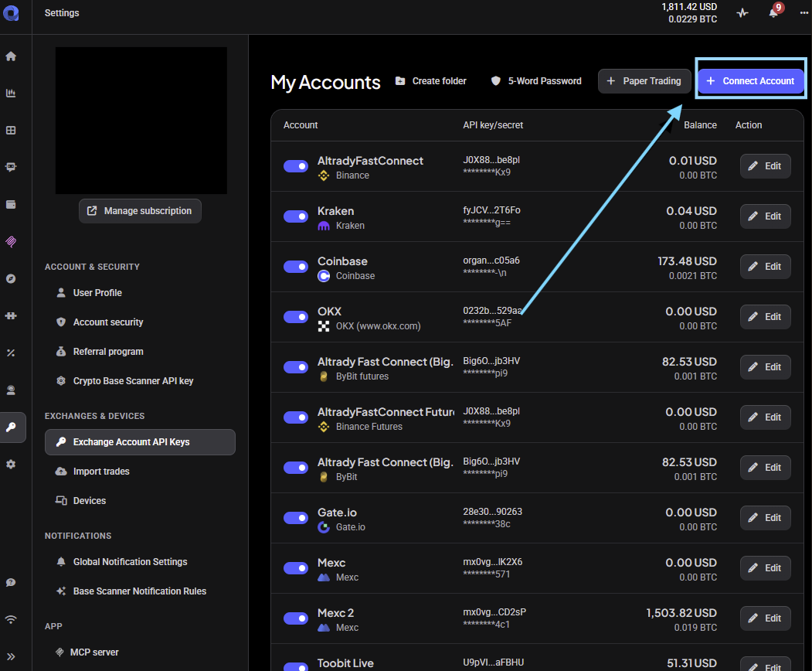Click the percent icon in sidebar

click(11, 353)
